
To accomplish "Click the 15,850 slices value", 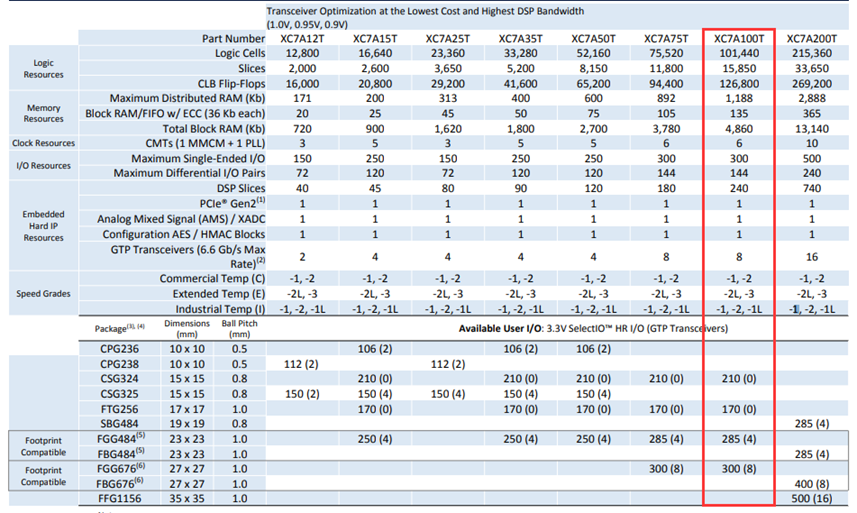I will (x=739, y=69).
